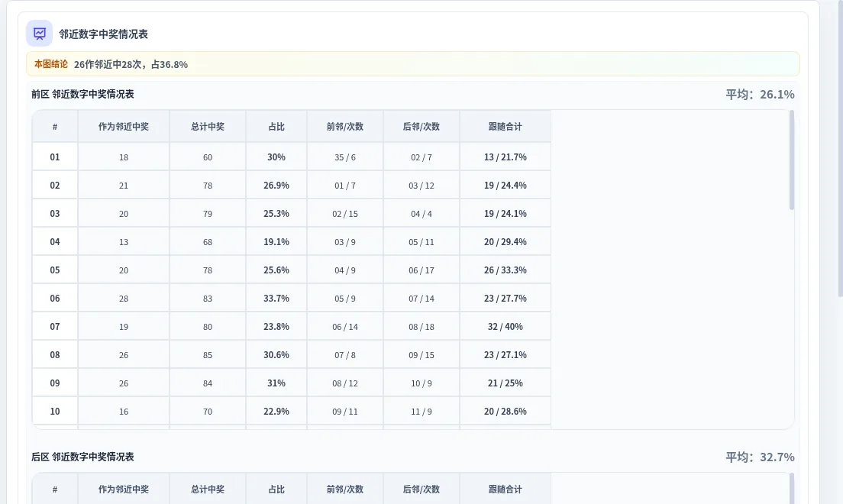
Task: Click the 30.6% ratio in row 08
Action: 276,354
